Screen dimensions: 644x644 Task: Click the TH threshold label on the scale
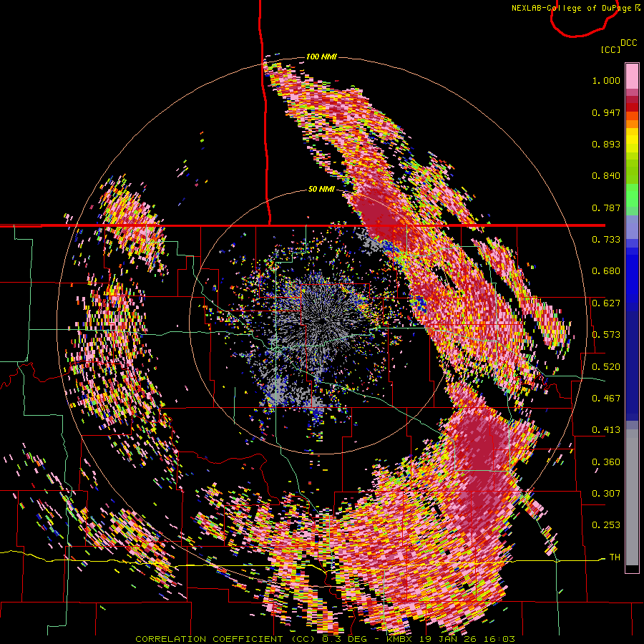[x=615, y=557]
